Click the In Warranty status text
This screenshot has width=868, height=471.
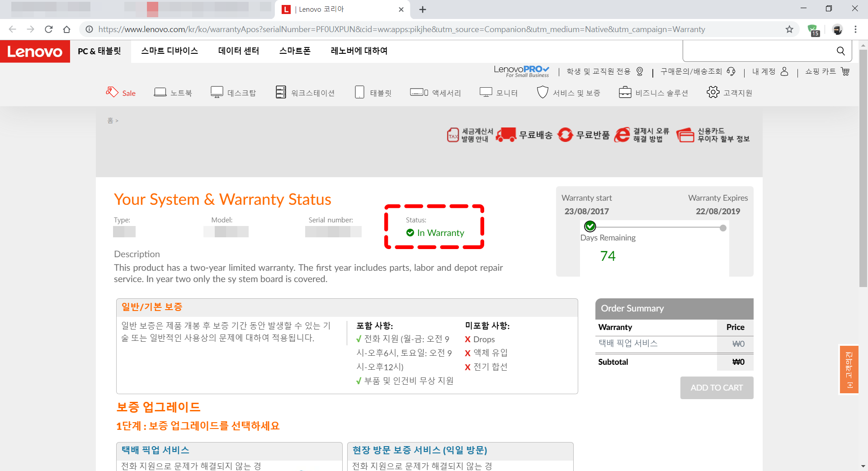tap(440, 233)
